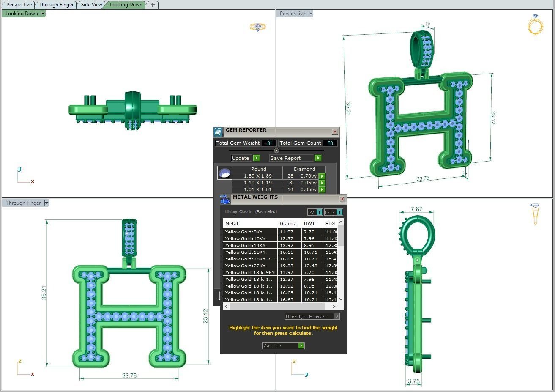This screenshot has height=392, width=555.
Task: Open Through Finger viewport dropdown arrow
Action: click(46, 203)
